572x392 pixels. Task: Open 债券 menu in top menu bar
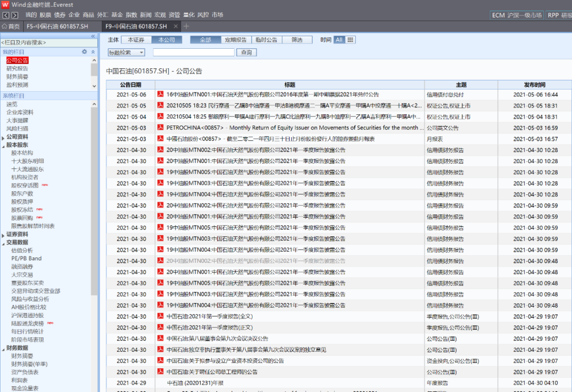click(59, 15)
